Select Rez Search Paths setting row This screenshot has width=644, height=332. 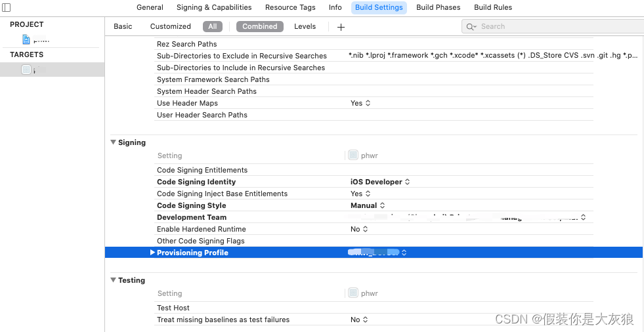coord(375,44)
